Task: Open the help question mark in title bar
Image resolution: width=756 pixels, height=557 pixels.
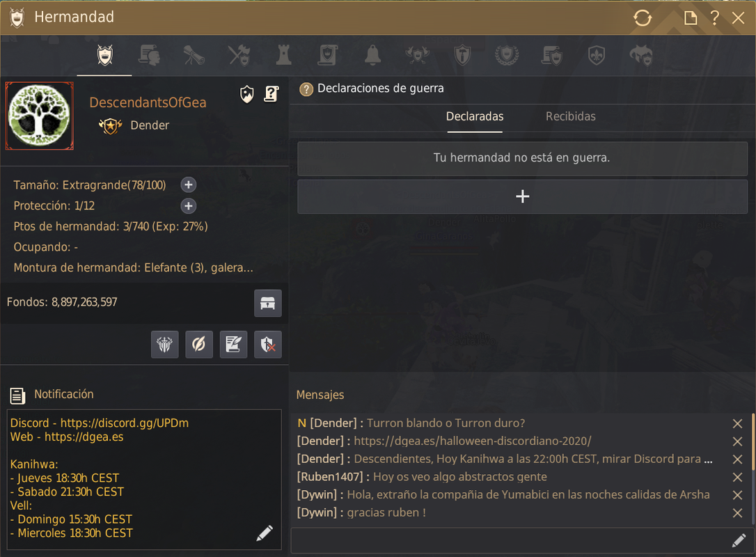Action: pos(714,18)
